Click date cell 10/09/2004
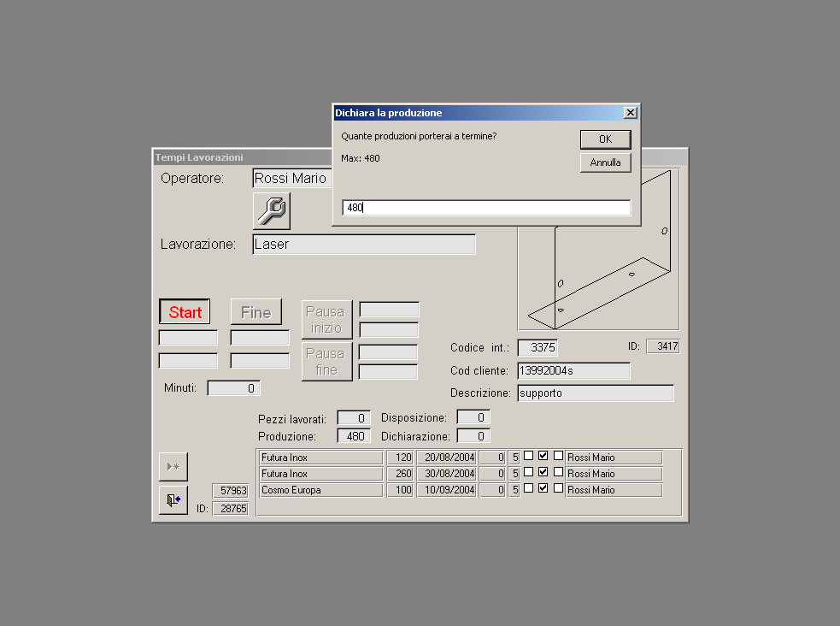The width and height of the screenshot is (840, 626). [446, 490]
